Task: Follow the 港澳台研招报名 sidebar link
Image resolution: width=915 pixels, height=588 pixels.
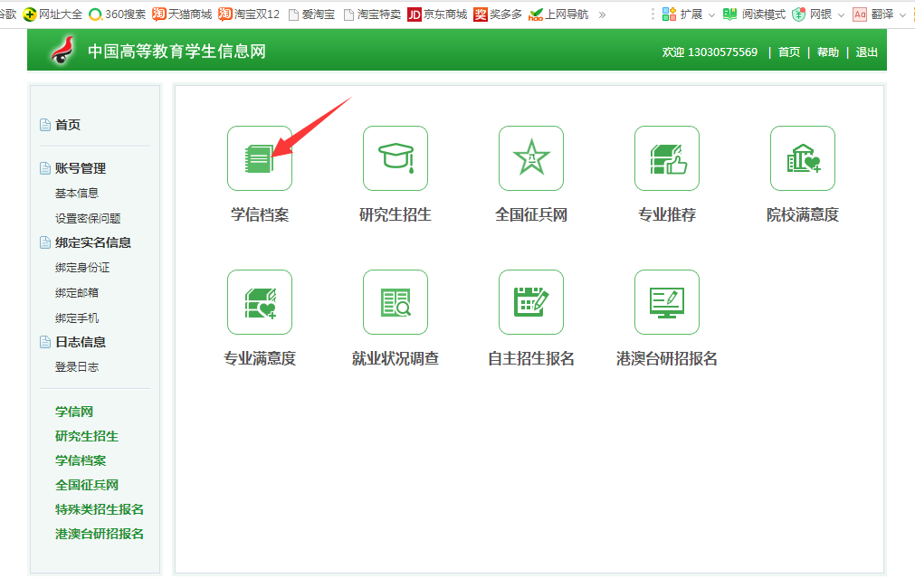Action: coord(100,535)
